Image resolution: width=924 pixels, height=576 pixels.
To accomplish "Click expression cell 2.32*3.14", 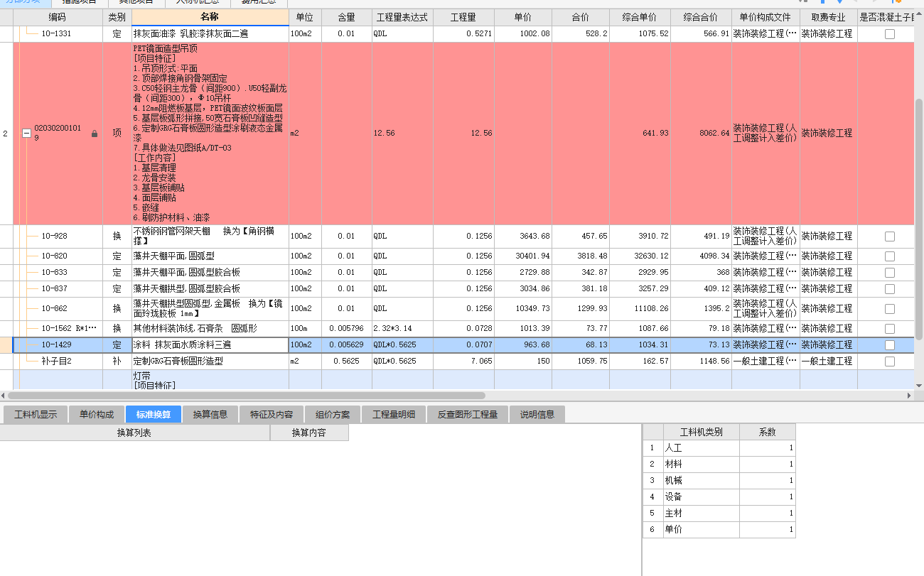I will [x=402, y=329].
